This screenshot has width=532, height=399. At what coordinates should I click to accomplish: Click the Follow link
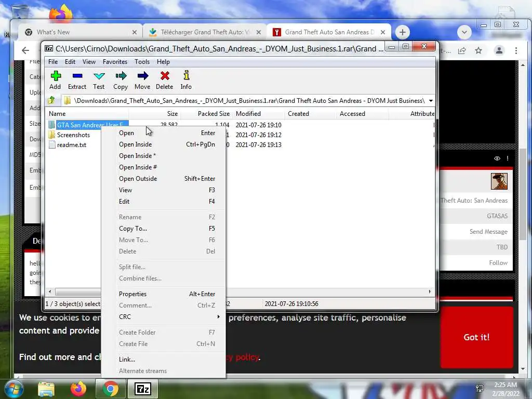[498, 262]
